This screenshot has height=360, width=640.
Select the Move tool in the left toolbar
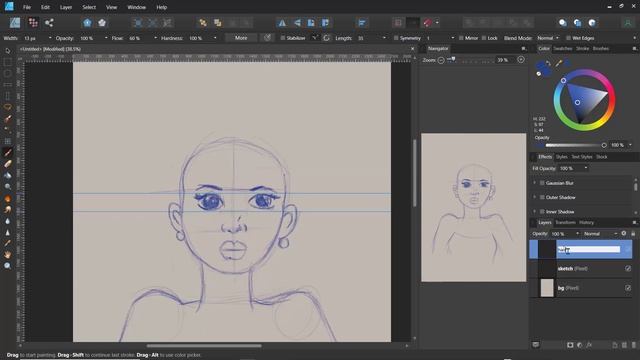click(x=7, y=51)
